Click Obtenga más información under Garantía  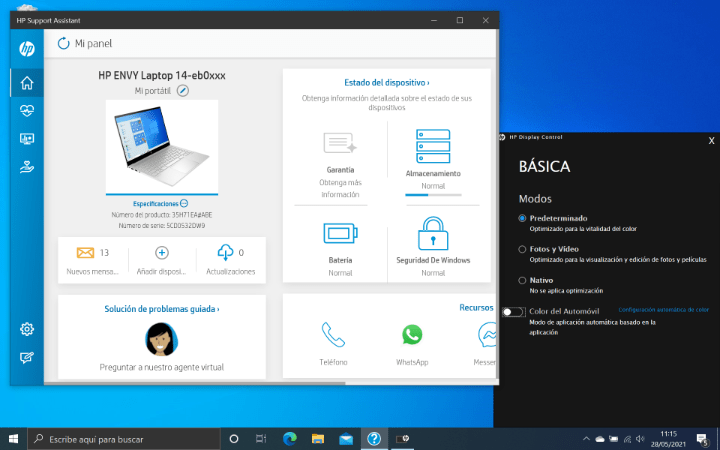coord(340,188)
